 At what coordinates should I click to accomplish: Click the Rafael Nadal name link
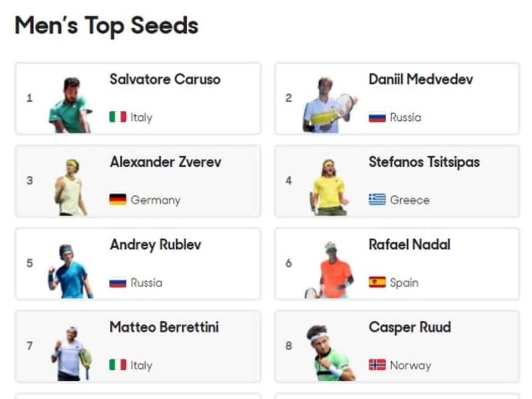[x=410, y=244]
